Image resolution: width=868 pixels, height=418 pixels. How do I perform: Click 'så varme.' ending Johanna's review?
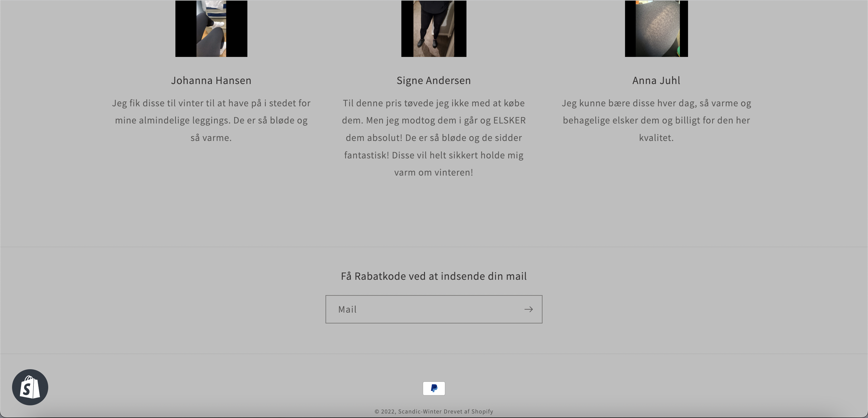coord(211,138)
